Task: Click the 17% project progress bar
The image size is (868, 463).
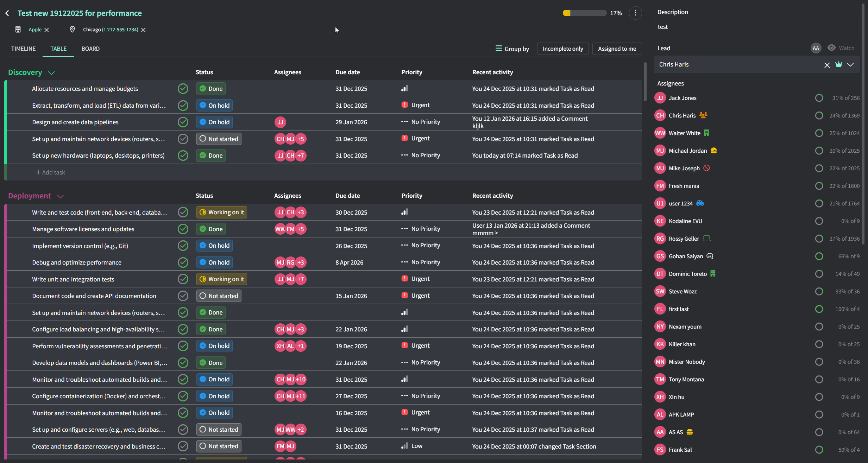Action: point(584,13)
